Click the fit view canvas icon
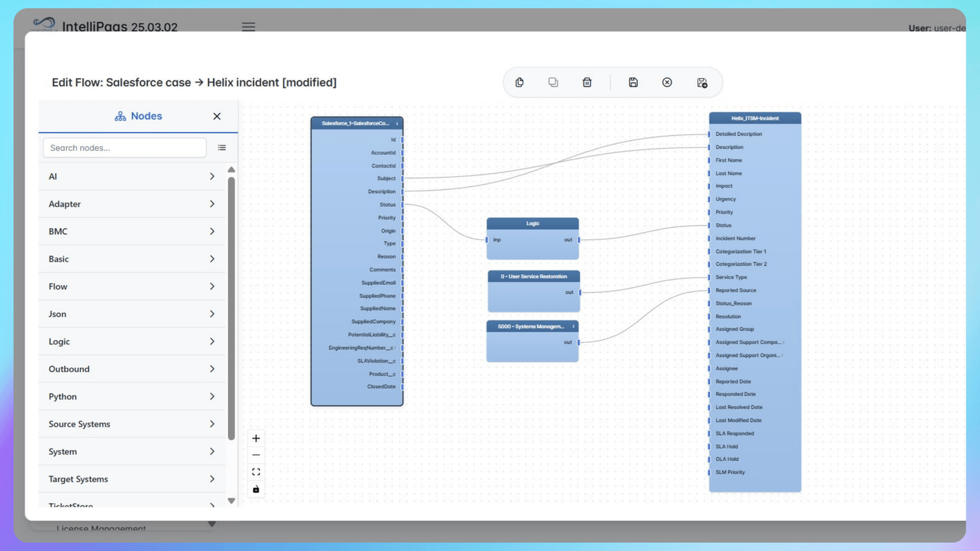This screenshot has width=980, height=551. 256,472
